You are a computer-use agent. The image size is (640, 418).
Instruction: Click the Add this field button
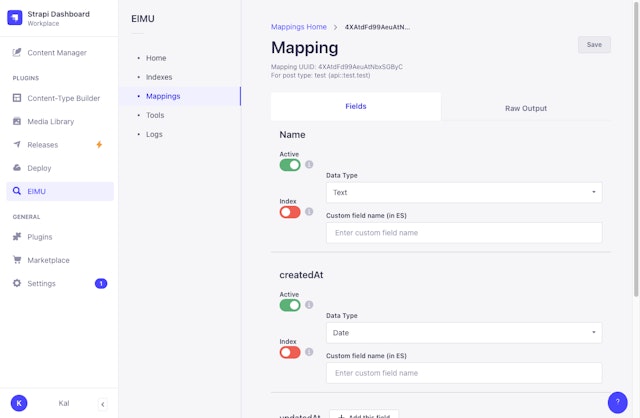pyautogui.click(x=364, y=414)
